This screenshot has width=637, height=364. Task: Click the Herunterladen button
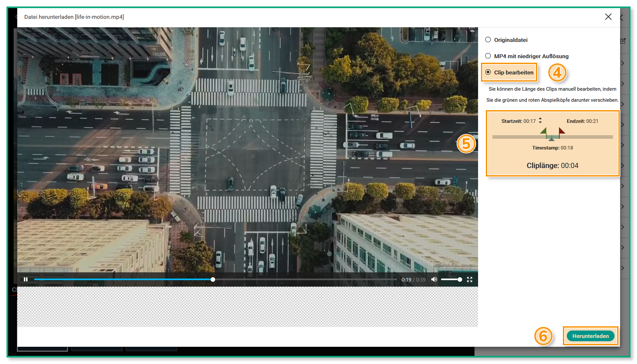(590, 336)
